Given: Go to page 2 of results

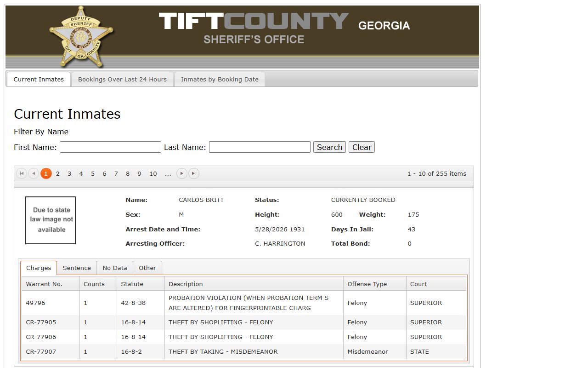Looking at the screenshot, I should [57, 173].
